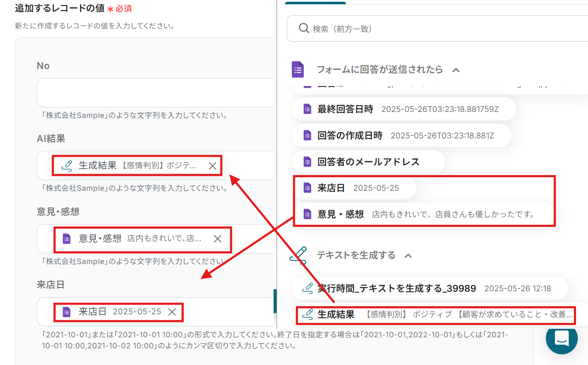588x365 pixels.
Task: Click the form icon next to 来店日 in list
Action: (x=307, y=188)
